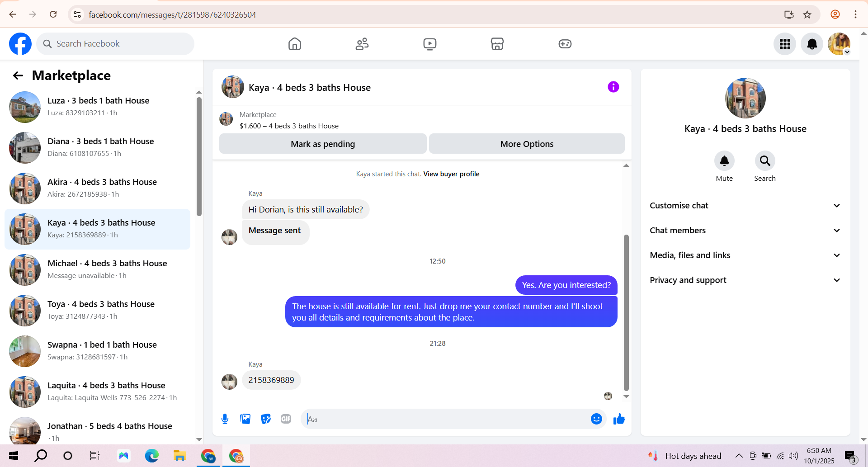Click the 'The house is still available' message
Image resolution: width=868 pixels, height=467 pixels.
[x=451, y=312]
